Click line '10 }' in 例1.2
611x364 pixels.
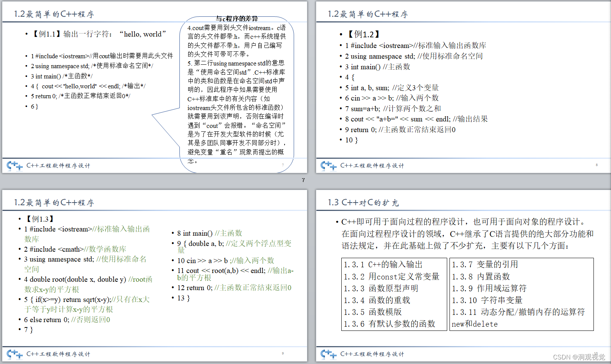point(352,140)
